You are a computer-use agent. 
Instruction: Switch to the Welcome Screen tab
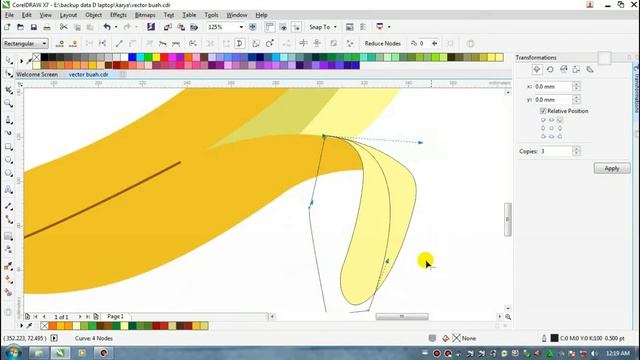(x=37, y=75)
